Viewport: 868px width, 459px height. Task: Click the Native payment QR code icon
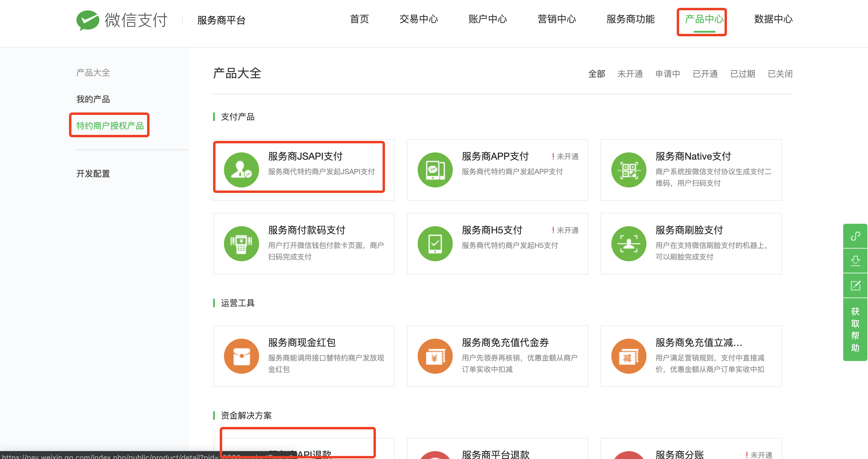click(x=628, y=170)
